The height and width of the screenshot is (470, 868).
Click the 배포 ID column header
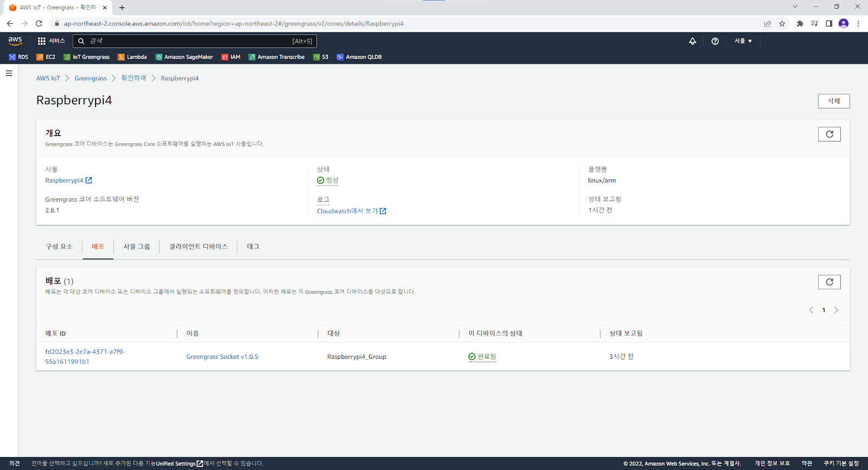pyautogui.click(x=55, y=334)
